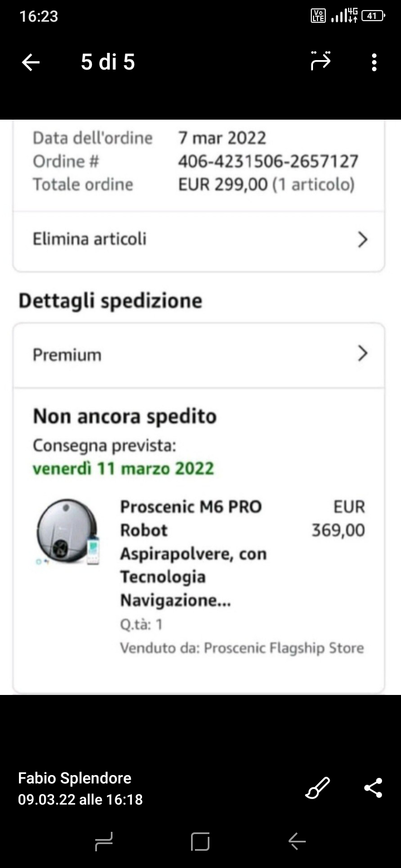This screenshot has height=868, width=401.
Task: Tap the recent apps navigation icon
Action: (104, 841)
